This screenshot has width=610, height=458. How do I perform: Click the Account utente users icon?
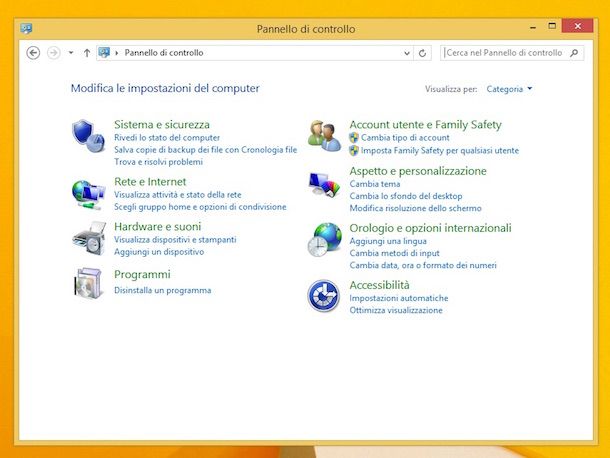click(x=323, y=134)
